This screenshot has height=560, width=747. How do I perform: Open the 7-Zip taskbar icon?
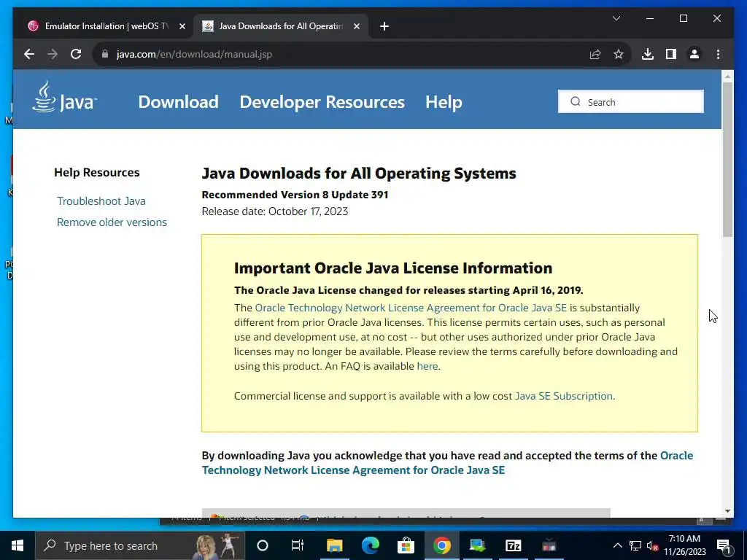(513, 545)
